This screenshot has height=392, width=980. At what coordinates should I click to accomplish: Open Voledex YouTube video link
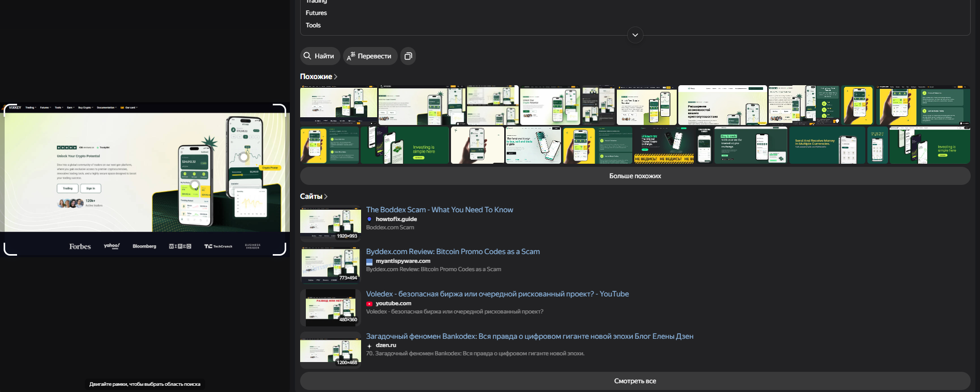coord(497,294)
